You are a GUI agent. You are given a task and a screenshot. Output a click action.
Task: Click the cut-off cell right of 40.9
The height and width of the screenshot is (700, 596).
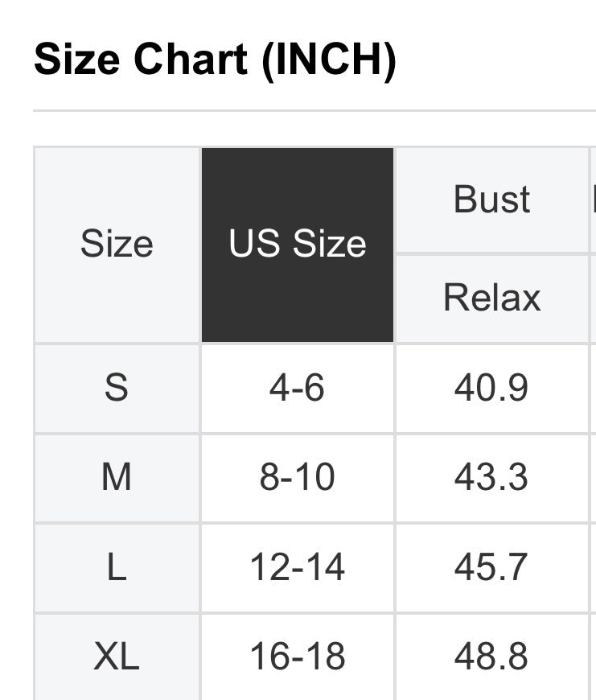[594, 388]
